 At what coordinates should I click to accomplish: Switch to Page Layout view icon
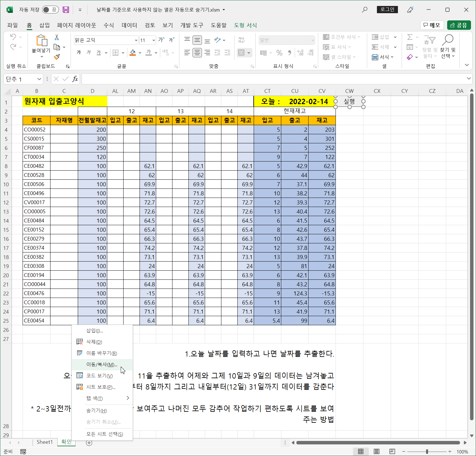377,451
